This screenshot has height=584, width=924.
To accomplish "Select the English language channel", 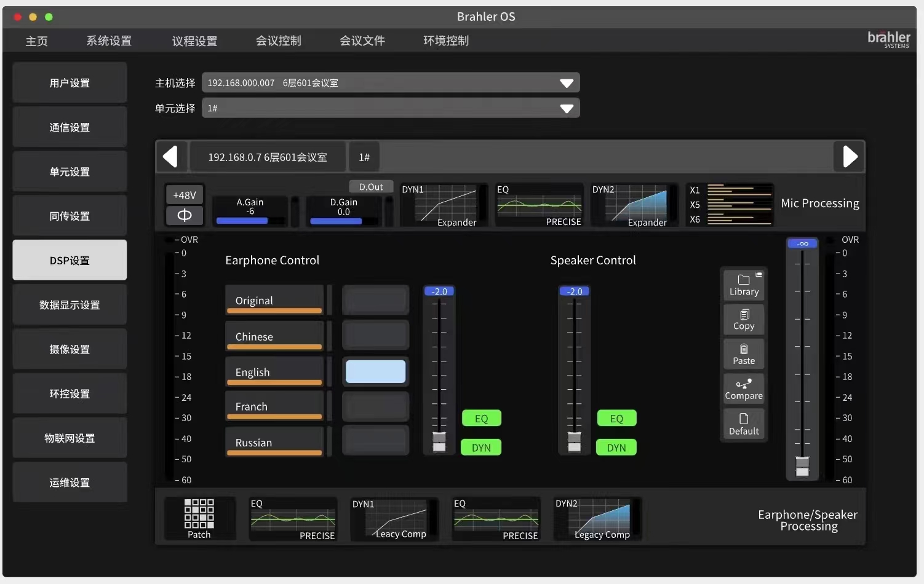I will [274, 371].
